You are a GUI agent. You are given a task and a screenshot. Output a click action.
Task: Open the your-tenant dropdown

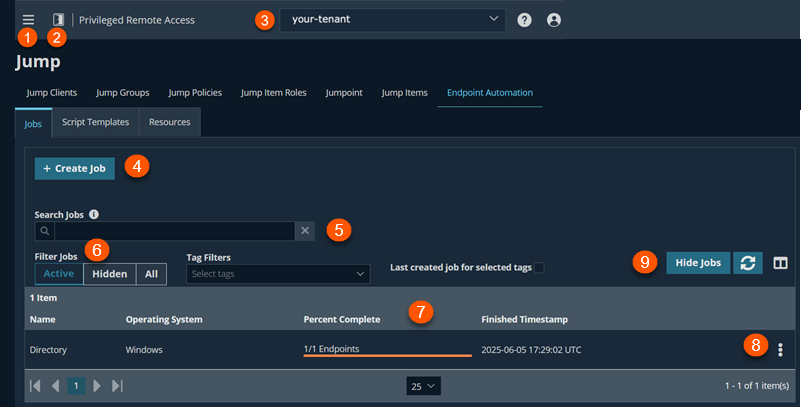click(392, 20)
